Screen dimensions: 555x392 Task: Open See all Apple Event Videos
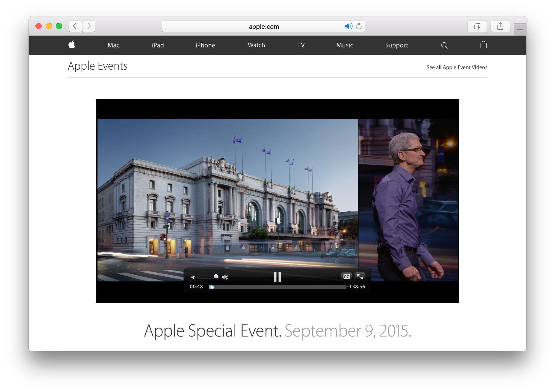coord(457,67)
